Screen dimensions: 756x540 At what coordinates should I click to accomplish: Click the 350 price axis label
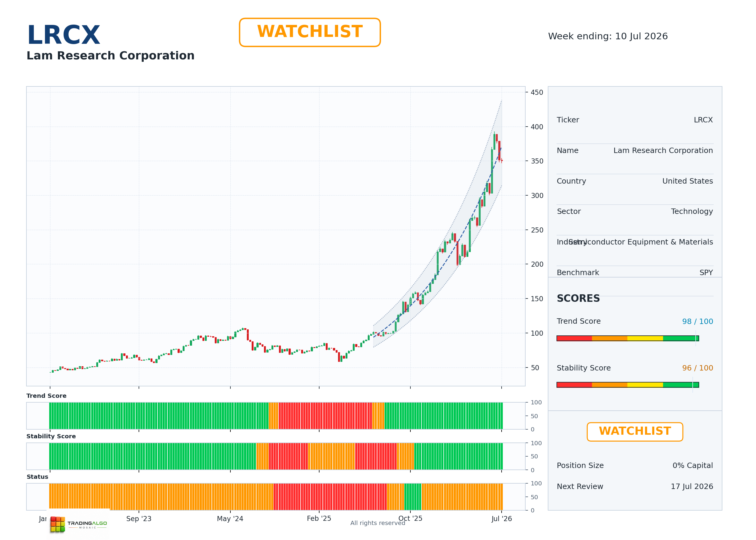(x=537, y=161)
